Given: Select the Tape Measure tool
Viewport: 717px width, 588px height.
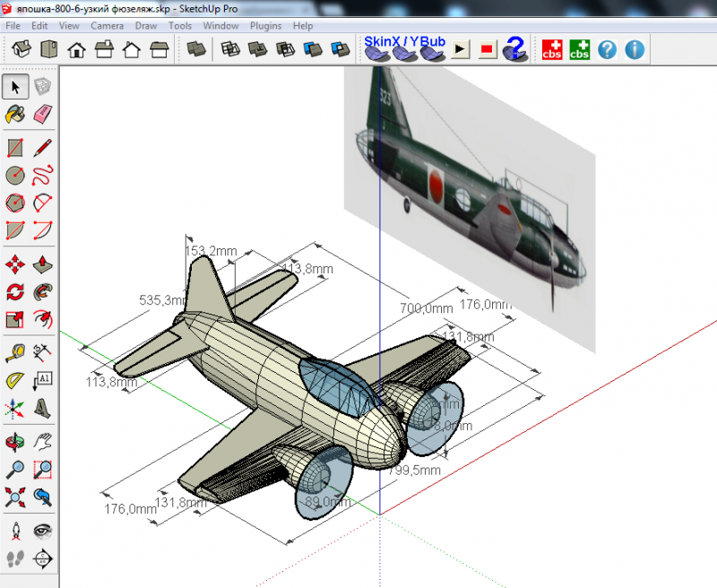Looking at the screenshot, I should pos(15,353).
